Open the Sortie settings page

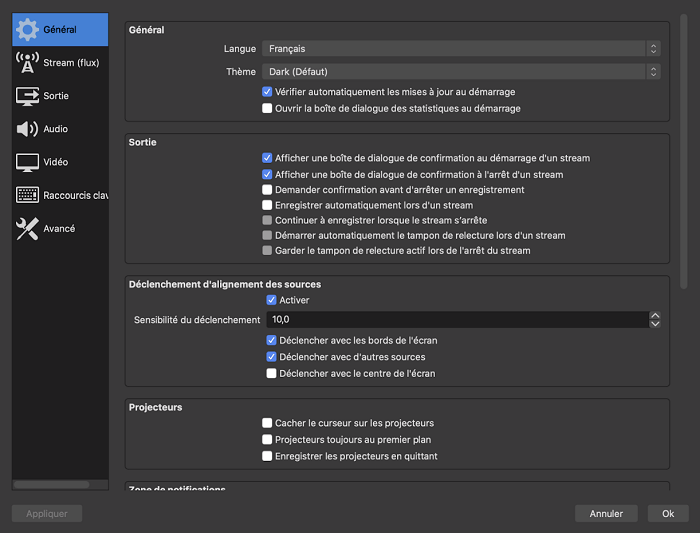coord(60,96)
